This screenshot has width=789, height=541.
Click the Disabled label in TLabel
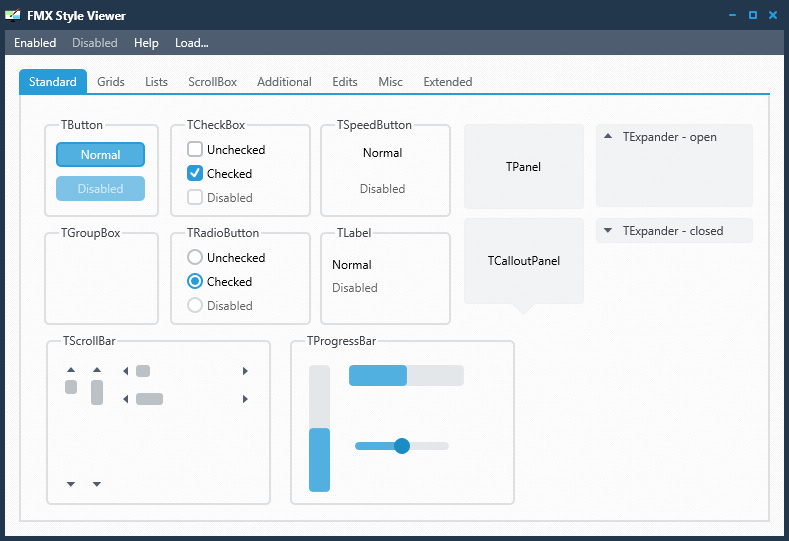click(x=355, y=288)
